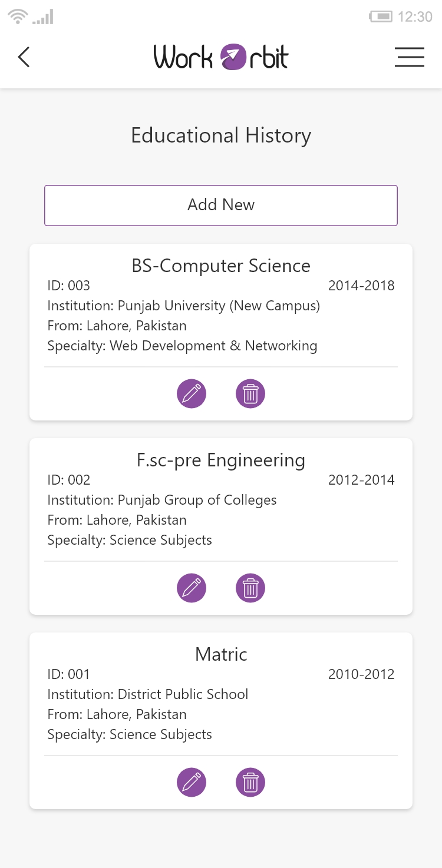This screenshot has height=868, width=442.
Task: Tap the cellular signal strength icon
Action: (x=43, y=17)
